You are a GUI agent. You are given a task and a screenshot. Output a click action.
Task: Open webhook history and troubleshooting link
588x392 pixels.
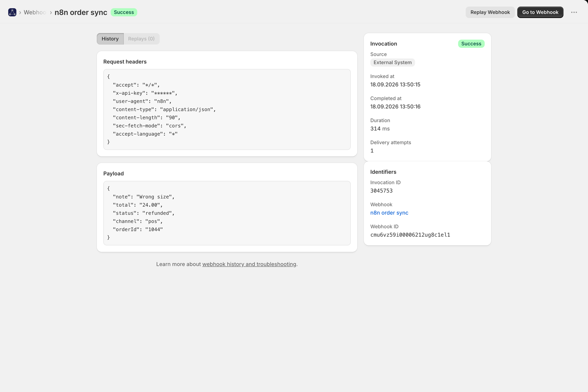tap(249, 264)
